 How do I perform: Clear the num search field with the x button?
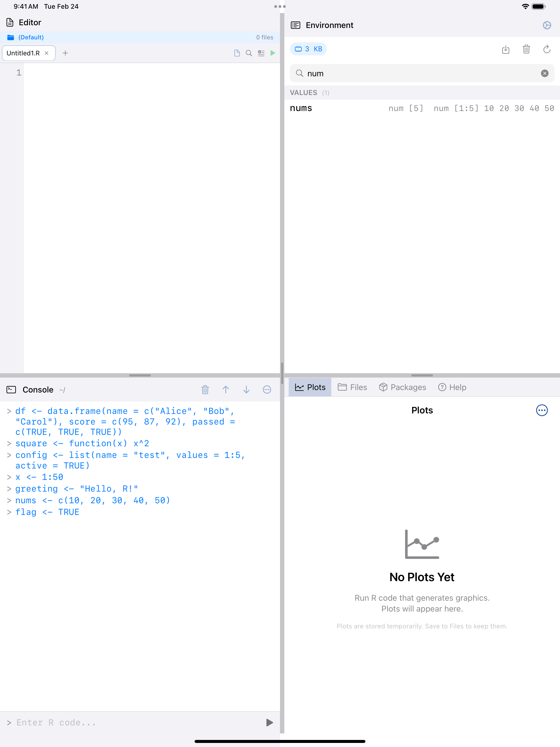pos(545,73)
